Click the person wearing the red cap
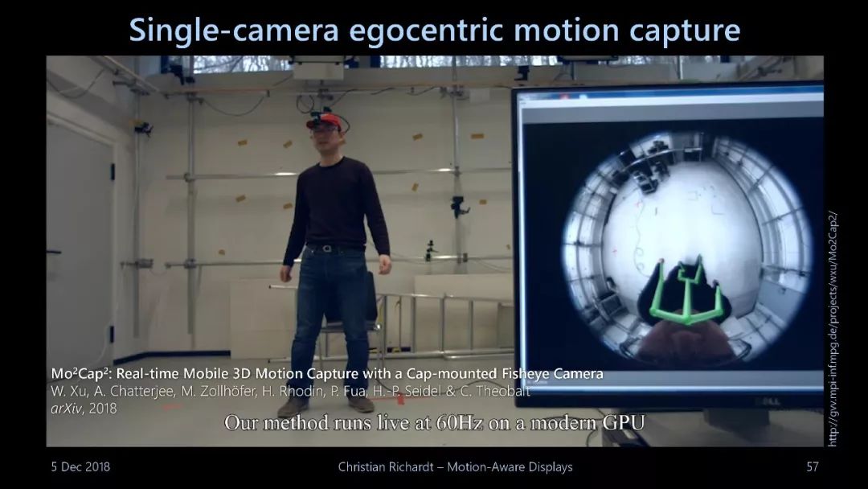 point(335,264)
